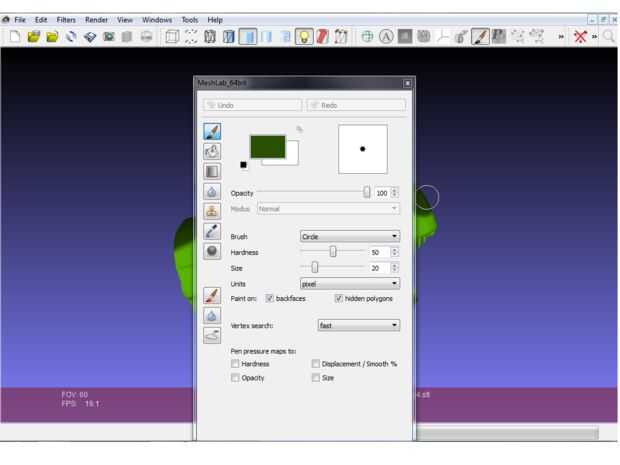Click the Size slider handle

(x=315, y=268)
